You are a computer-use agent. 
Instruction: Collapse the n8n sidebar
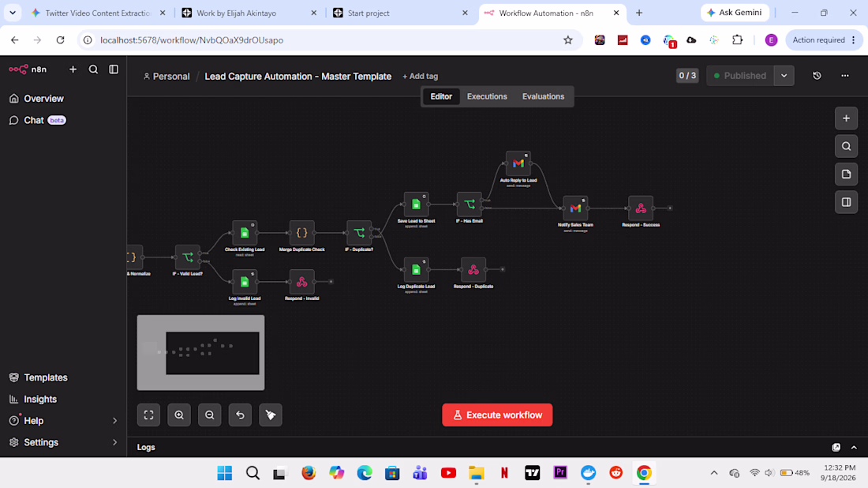(x=114, y=69)
